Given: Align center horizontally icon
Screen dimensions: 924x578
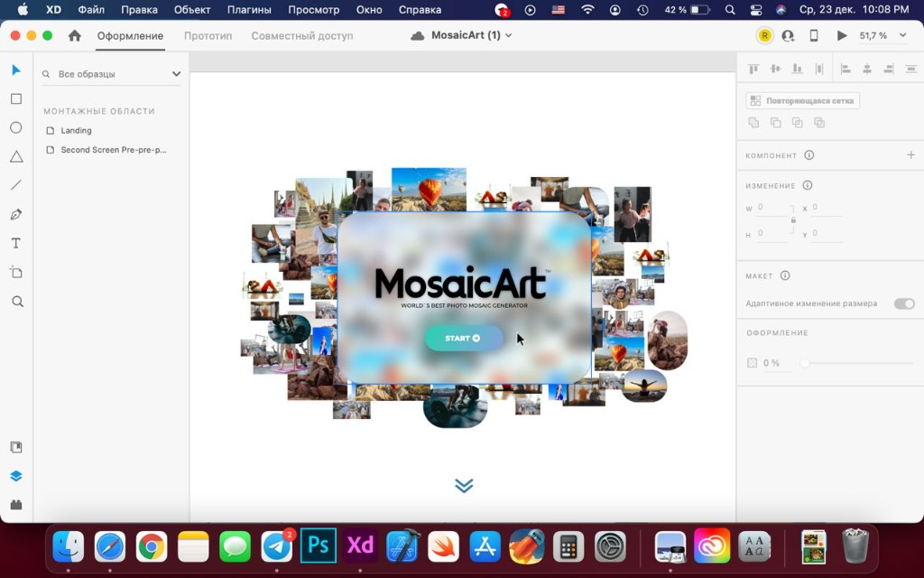Looking at the screenshot, I should click(x=867, y=69).
